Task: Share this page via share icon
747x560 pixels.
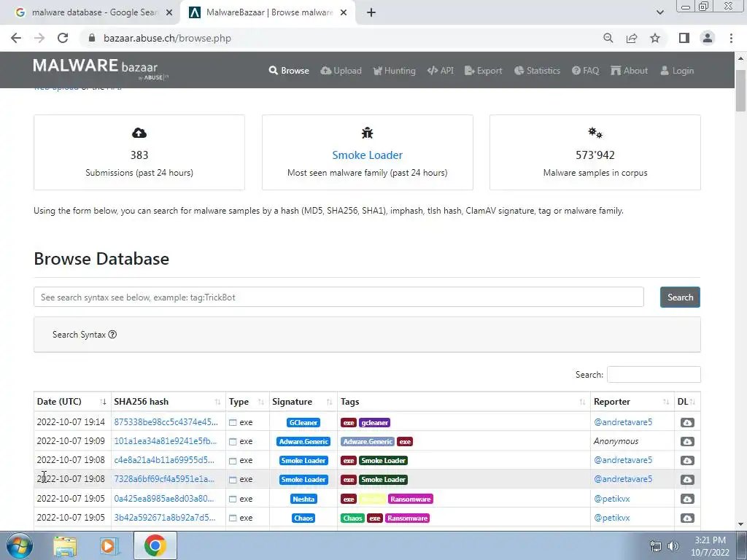Action: click(x=632, y=38)
